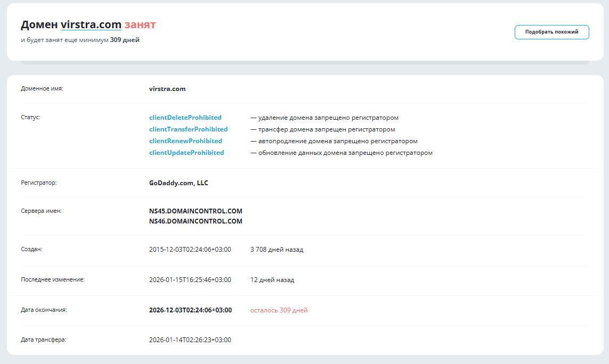Screen dimensions: 609x364
Task: Open the clientDeleteProhibited status link
Action: pyautogui.click(x=185, y=118)
